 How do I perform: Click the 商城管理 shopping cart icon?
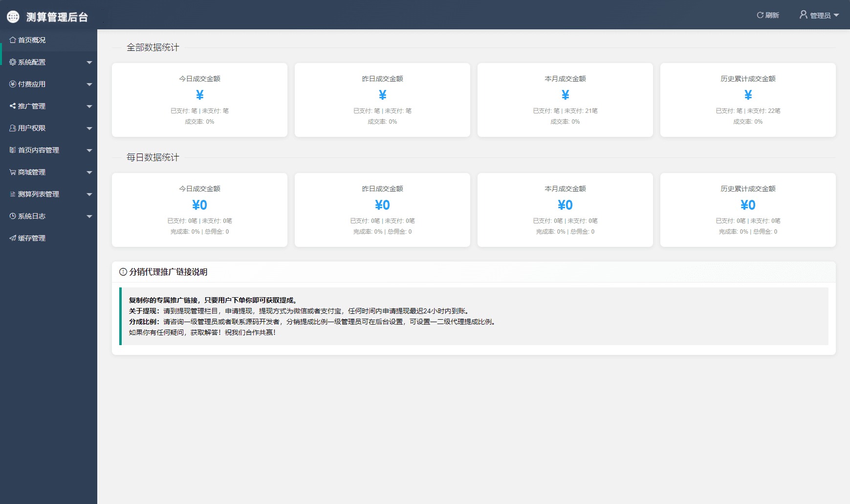[x=14, y=172]
